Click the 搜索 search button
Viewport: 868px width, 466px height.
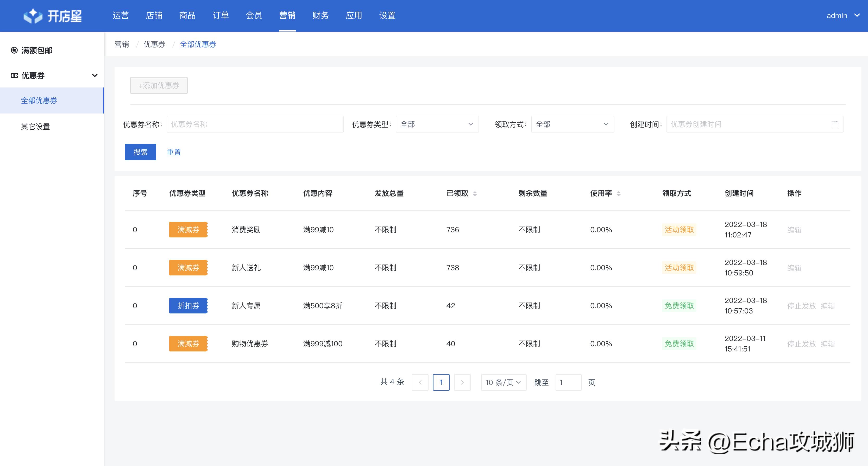coord(141,152)
